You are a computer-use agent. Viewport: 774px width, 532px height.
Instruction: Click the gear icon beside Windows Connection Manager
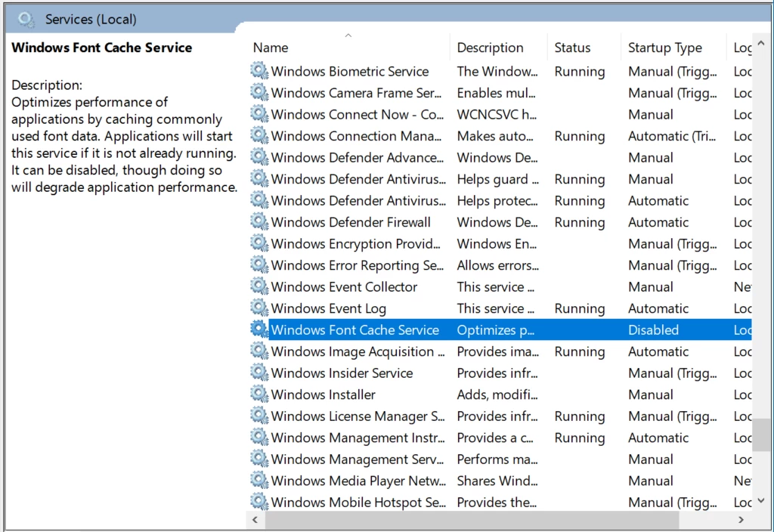click(x=259, y=135)
